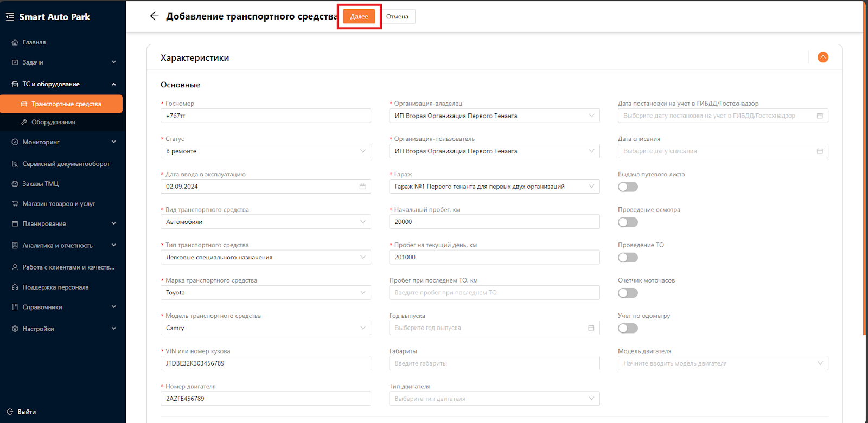Open the Статус dropdown showing В ремонте
The height and width of the screenshot is (423, 868).
click(x=265, y=151)
